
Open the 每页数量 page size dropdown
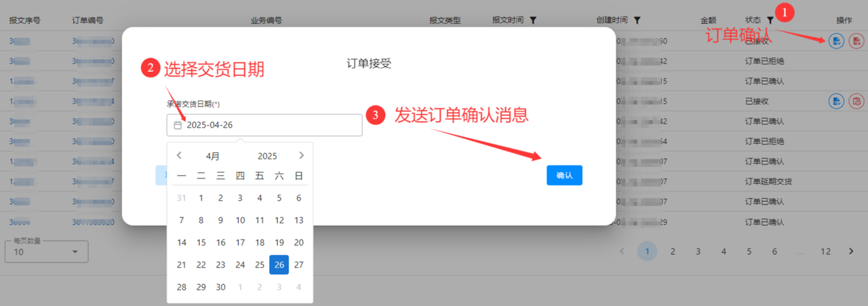(46, 252)
